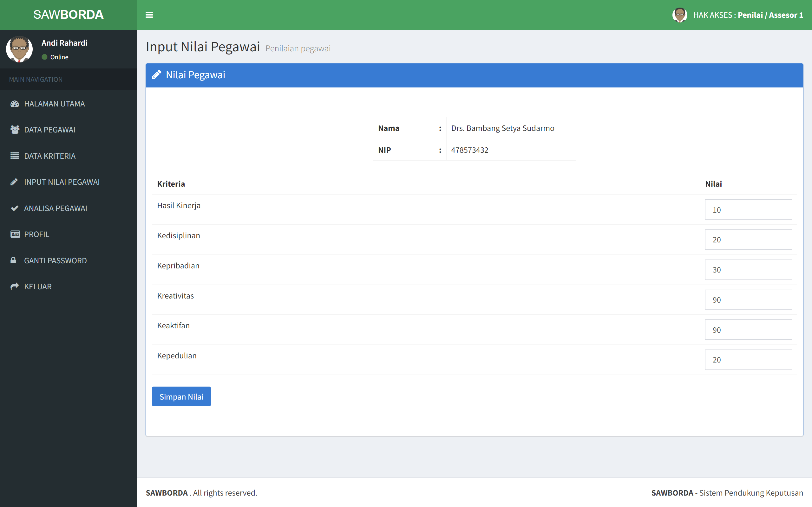Click Keluar to log out
This screenshot has height=507, width=812.
tap(37, 286)
